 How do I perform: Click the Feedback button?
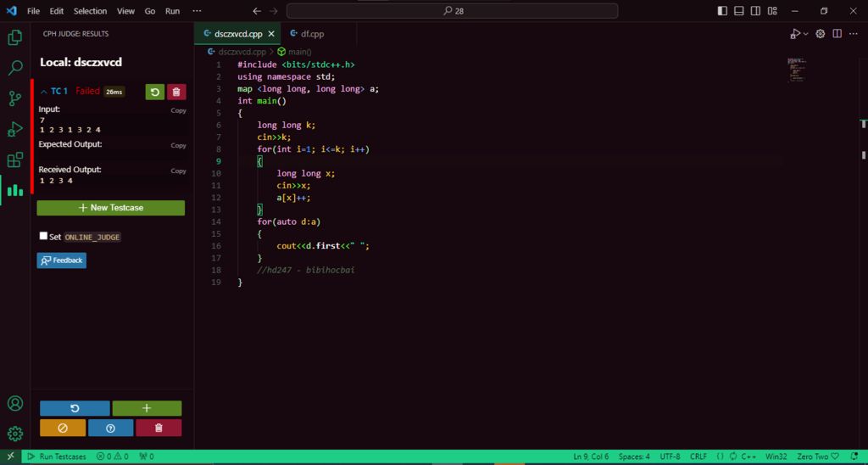pos(61,261)
